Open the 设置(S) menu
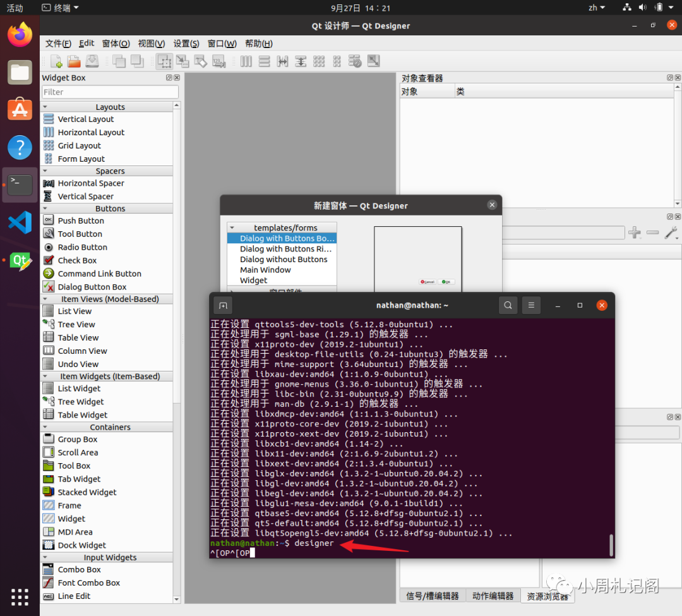 [x=186, y=44]
